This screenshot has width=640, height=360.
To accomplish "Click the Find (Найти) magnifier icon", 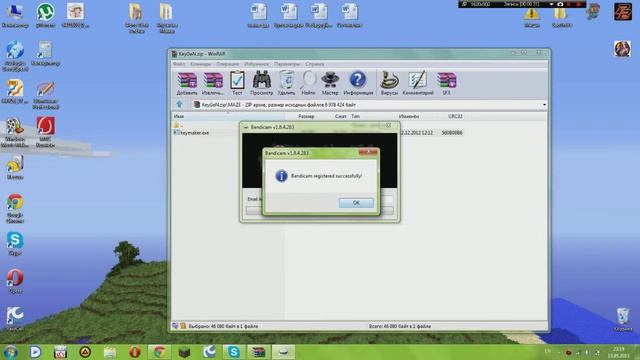I will point(308,83).
